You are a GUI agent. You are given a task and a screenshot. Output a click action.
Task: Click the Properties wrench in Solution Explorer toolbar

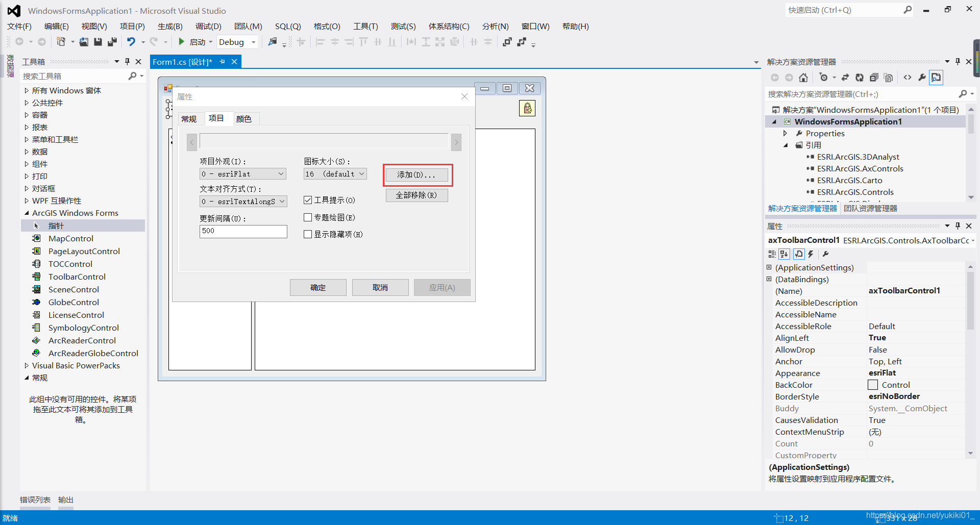[922, 78]
